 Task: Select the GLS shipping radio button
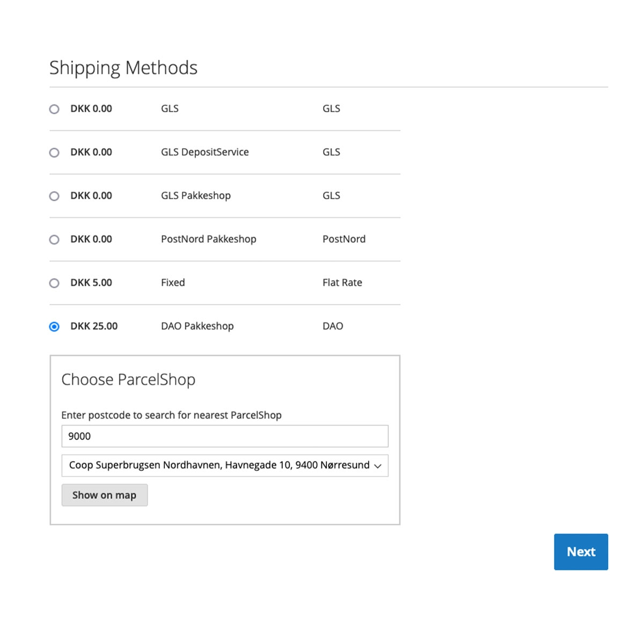point(54,109)
